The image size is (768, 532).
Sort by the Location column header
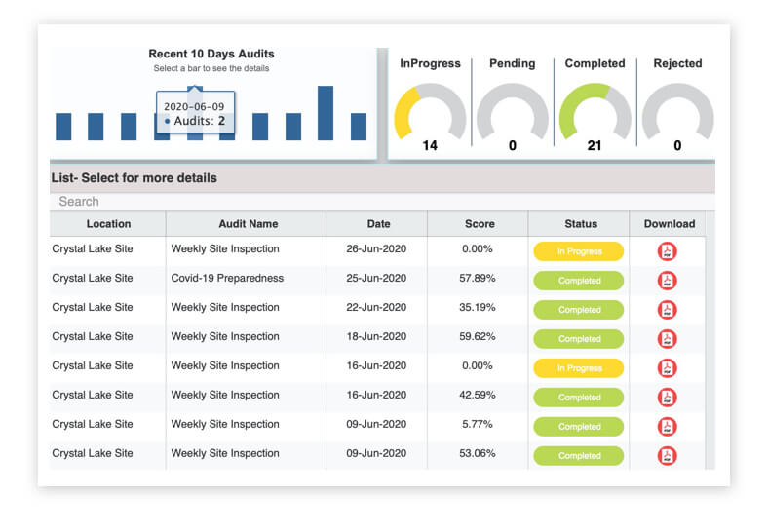pyautogui.click(x=108, y=224)
